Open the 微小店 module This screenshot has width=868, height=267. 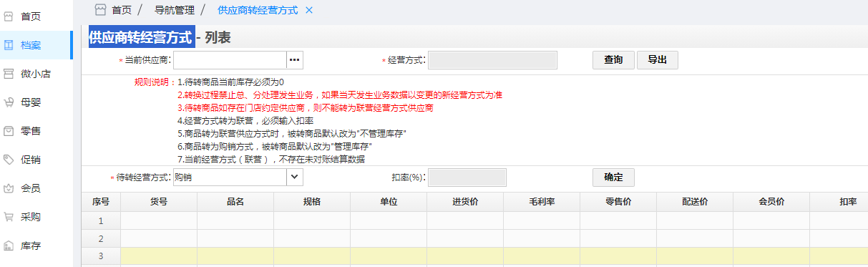click(x=35, y=73)
